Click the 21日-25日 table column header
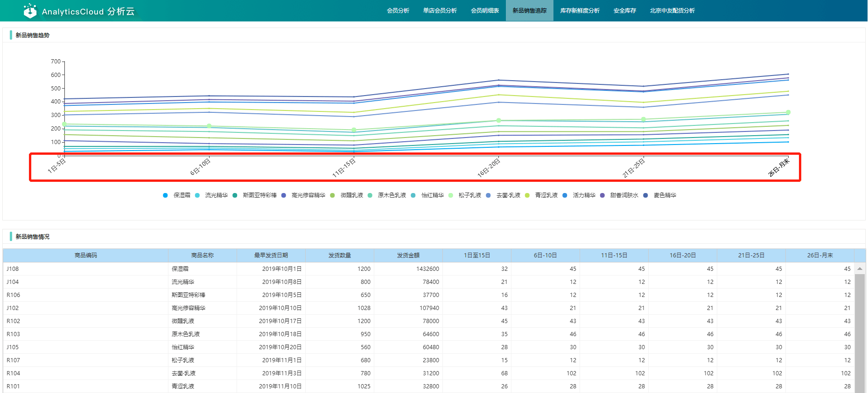Image resolution: width=868 pixels, height=393 pixels. pos(751,255)
